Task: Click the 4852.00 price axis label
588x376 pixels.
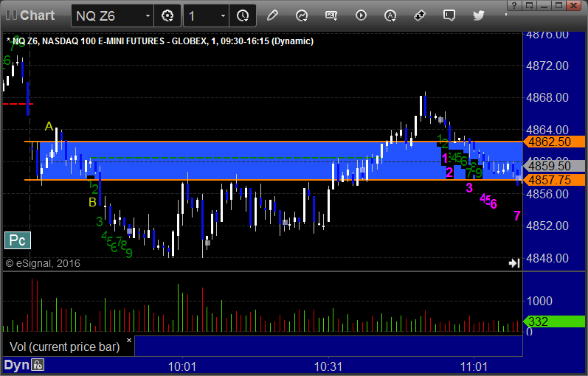Action: point(547,226)
